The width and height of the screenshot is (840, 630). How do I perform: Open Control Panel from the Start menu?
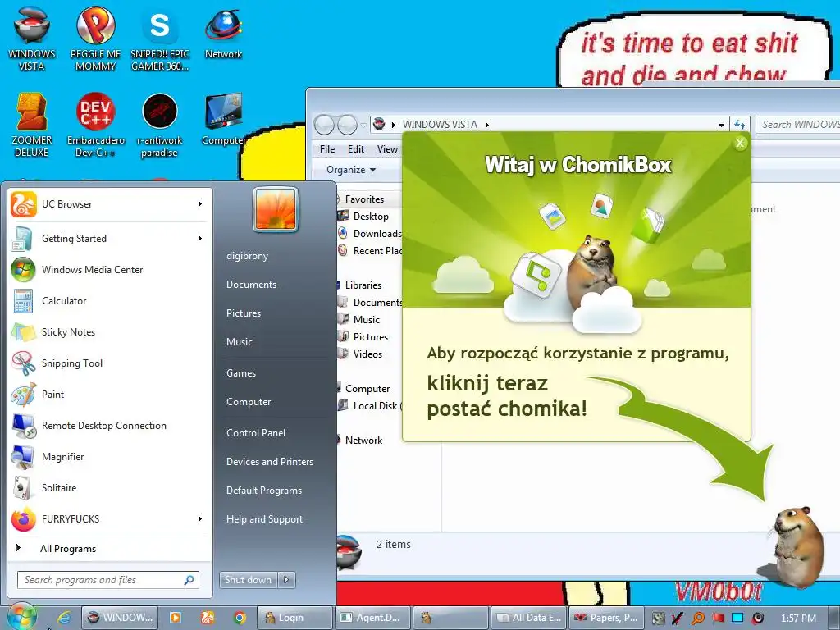[x=256, y=433]
